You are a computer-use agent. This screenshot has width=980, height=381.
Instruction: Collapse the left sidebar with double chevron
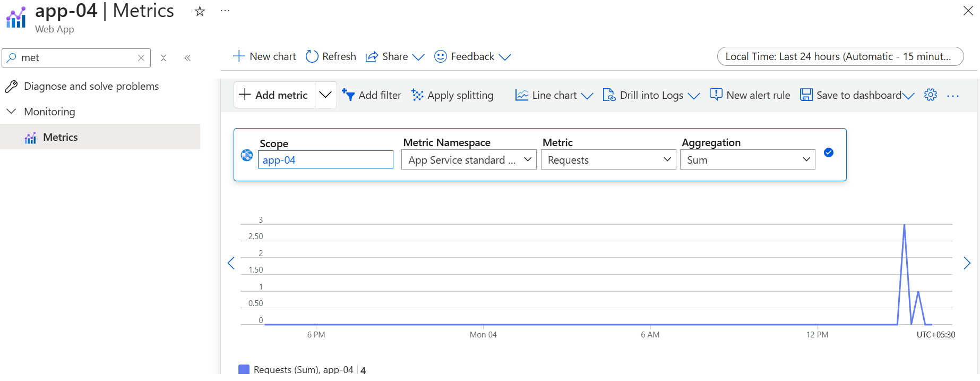187,58
